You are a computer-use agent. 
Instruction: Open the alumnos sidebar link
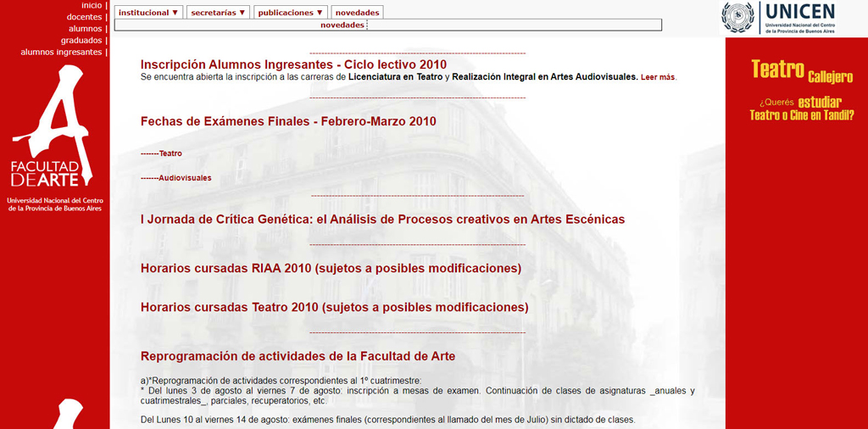[x=86, y=29]
